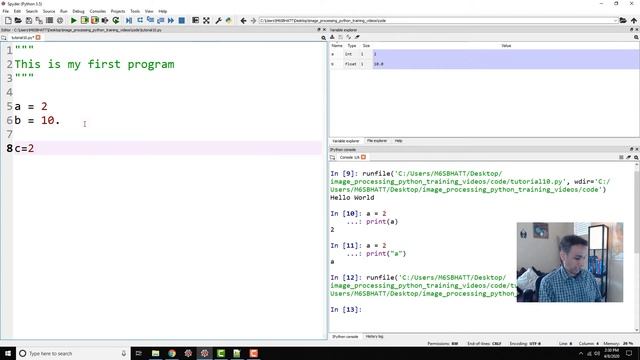Close the Console 1/A tab

pos(363,157)
